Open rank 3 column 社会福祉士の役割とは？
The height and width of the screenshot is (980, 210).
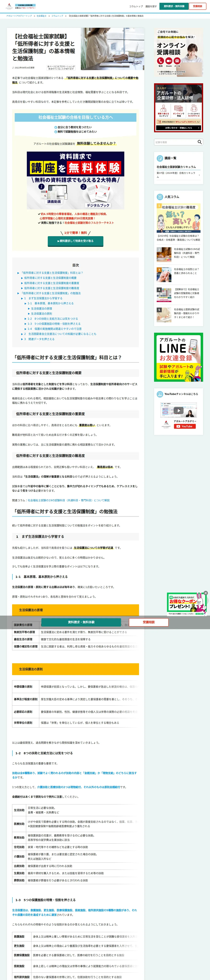coord(178,275)
